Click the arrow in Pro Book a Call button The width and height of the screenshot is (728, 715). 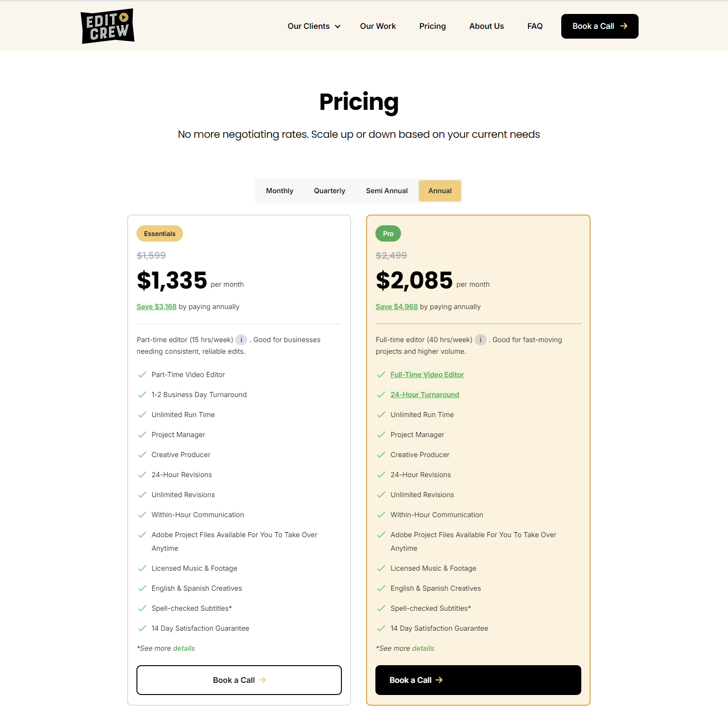click(439, 680)
